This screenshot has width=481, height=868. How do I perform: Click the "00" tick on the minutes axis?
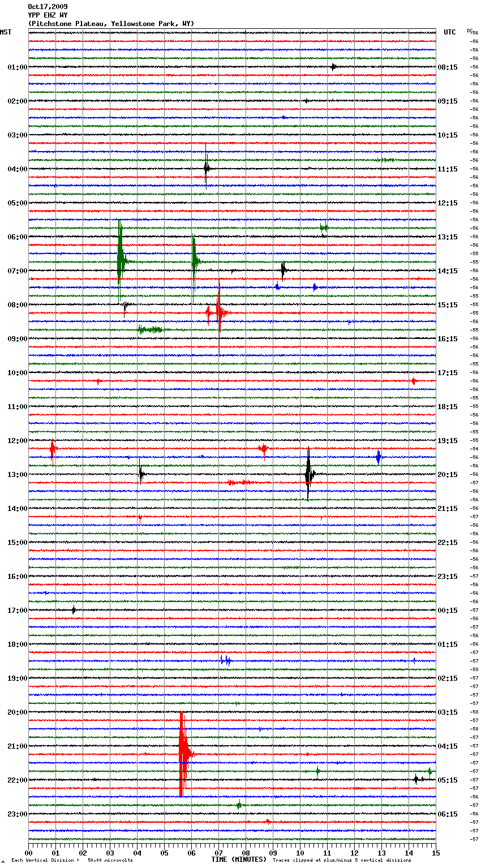coord(28,853)
